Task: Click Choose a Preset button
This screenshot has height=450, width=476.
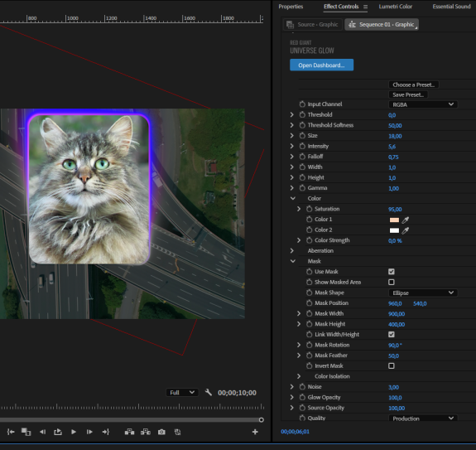Action: point(413,85)
